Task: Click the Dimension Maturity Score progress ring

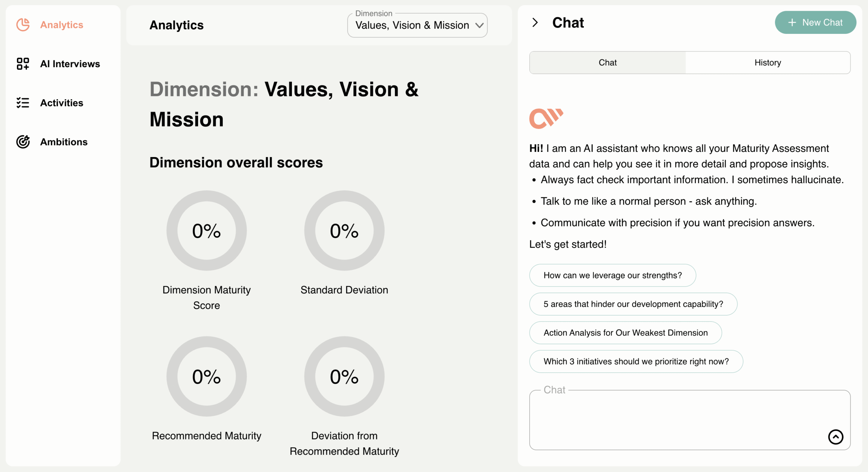Action: click(x=206, y=231)
